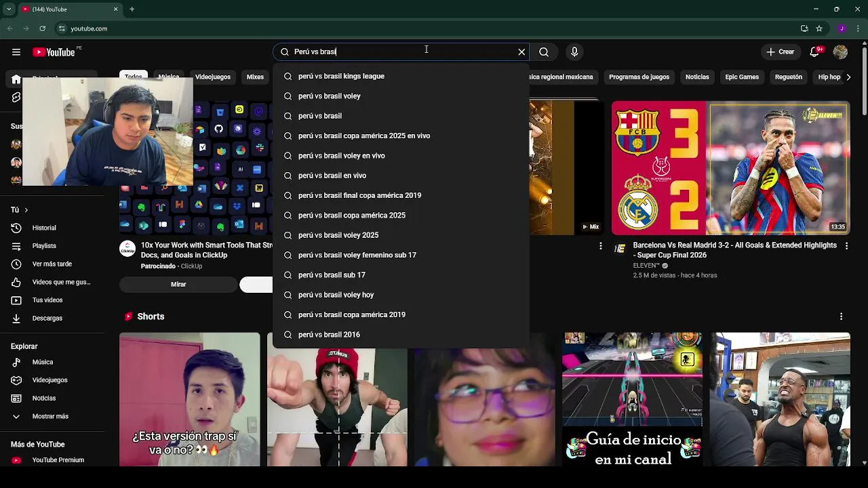868x488 pixels.
Task: Open the browser profile J icon
Action: click(842, 28)
